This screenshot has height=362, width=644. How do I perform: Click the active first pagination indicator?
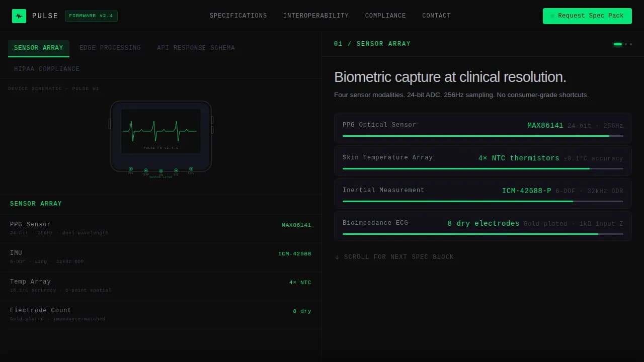coord(618,44)
